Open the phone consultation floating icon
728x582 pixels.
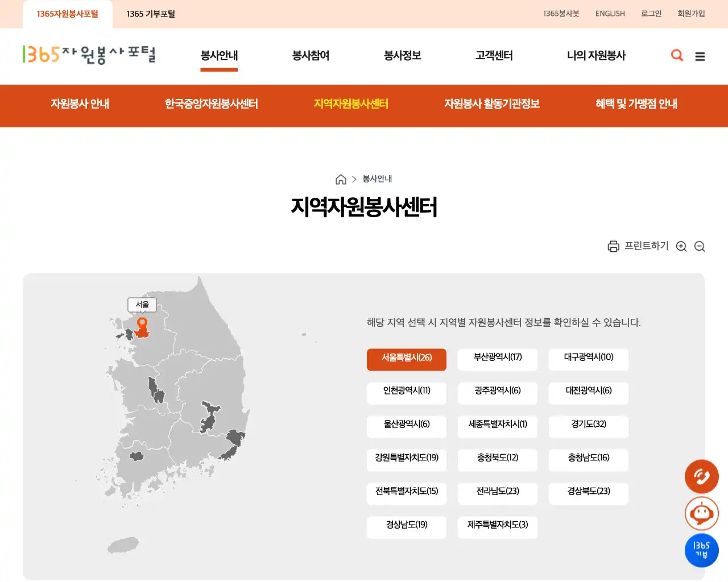(701, 476)
